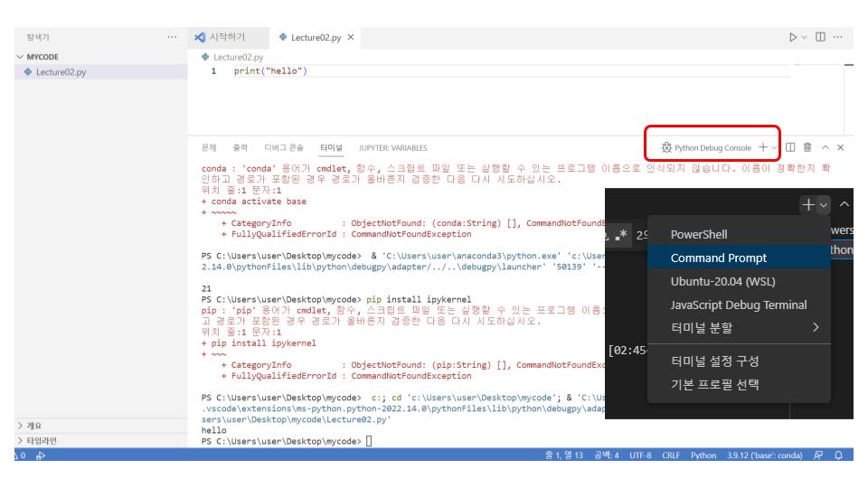Open notifications bell in status bar

(x=838, y=455)
